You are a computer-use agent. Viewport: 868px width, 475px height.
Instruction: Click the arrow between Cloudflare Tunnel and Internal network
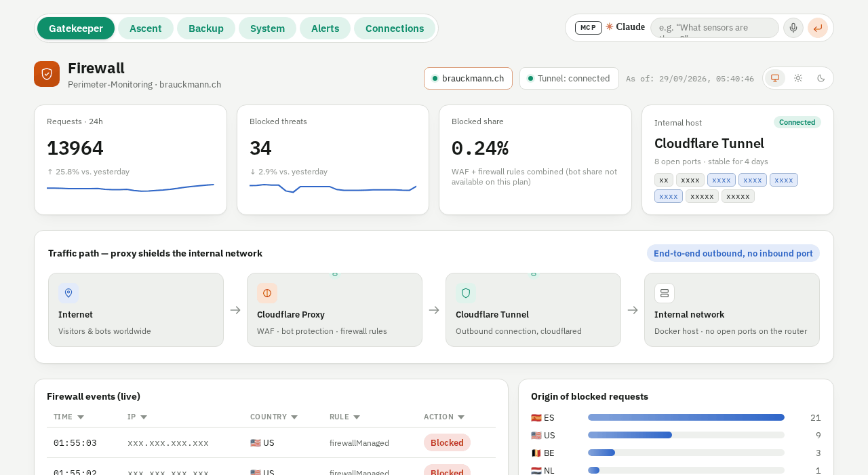(633, 310)
